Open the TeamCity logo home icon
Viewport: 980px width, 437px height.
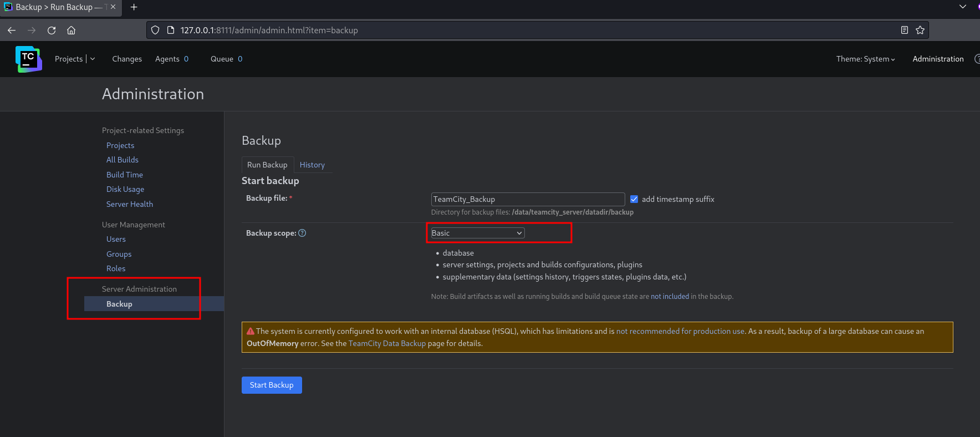[28, 59]
